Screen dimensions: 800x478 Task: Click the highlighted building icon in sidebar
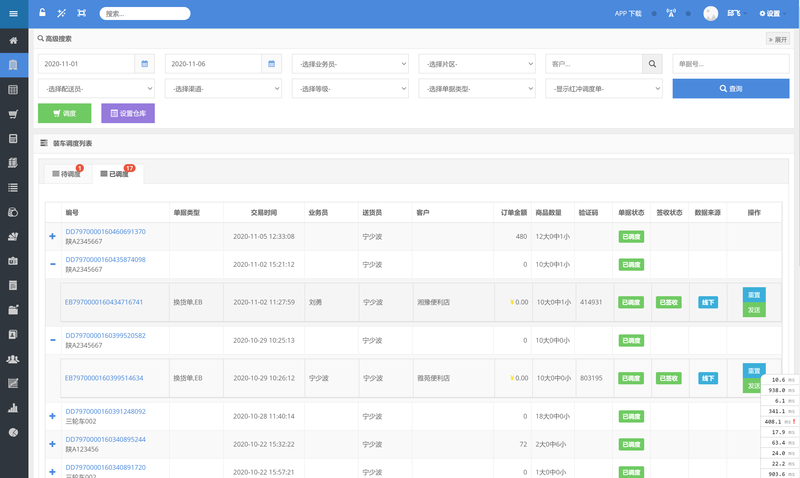pyautogui.click(x=14, y=65)
